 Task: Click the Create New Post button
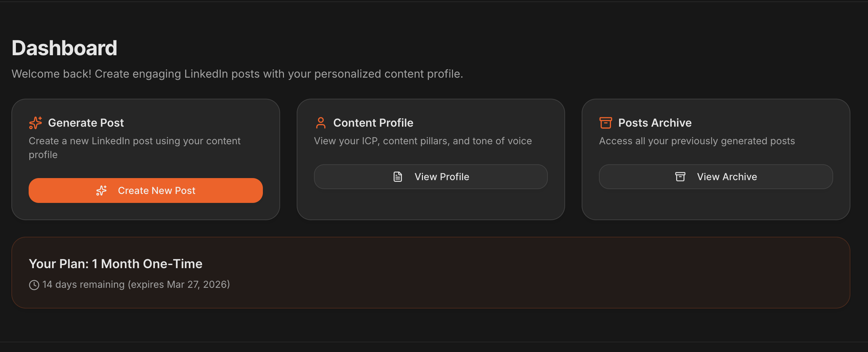tap(146, 190)
